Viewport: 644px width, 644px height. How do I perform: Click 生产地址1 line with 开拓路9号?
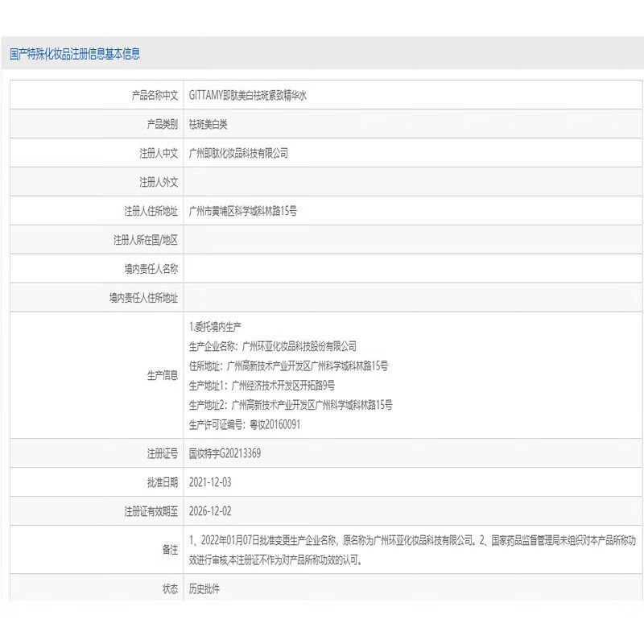[x=262, y=385]
